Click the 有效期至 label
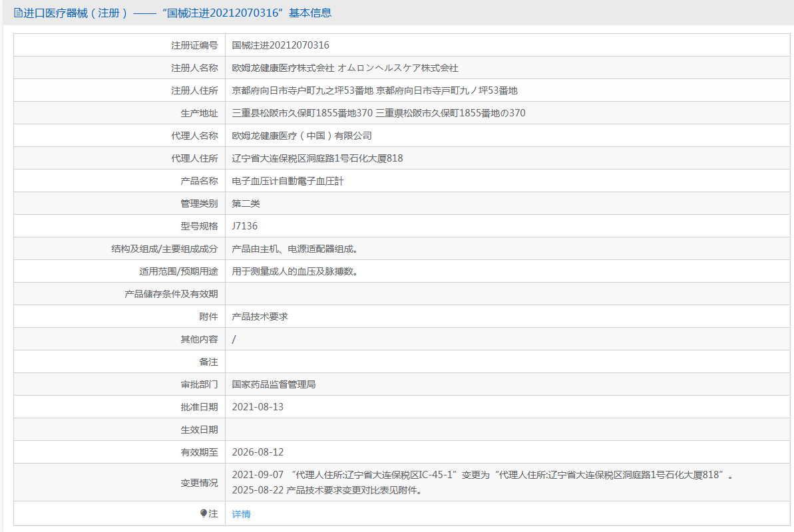The height and width of the screenshot is (532, 794). (x=199, y=452)
